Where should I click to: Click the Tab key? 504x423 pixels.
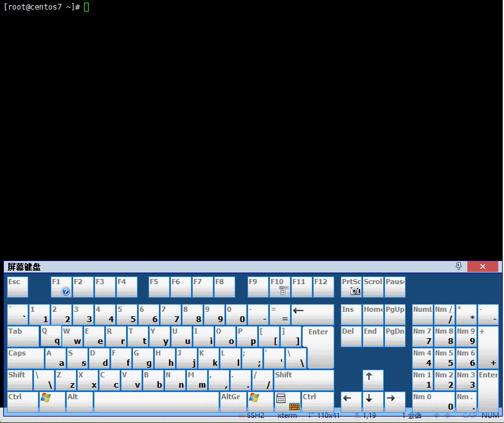click(x=23, y=336)
